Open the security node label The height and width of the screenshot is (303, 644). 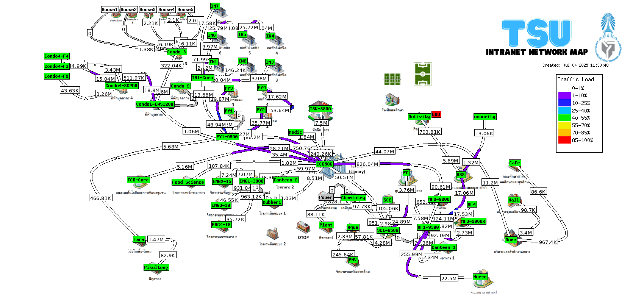[485, 117]
